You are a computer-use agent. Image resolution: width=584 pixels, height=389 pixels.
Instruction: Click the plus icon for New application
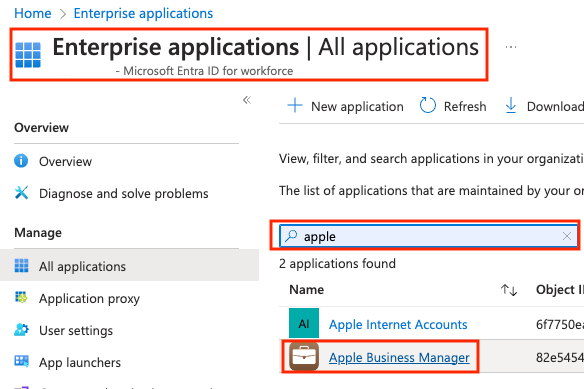pos(295,105)
